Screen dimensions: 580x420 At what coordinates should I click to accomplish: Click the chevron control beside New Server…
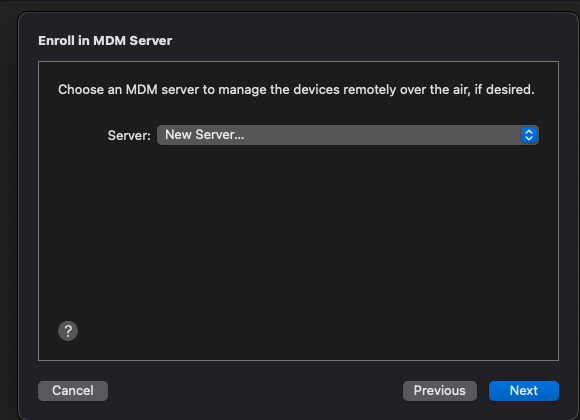coord(529,135)
